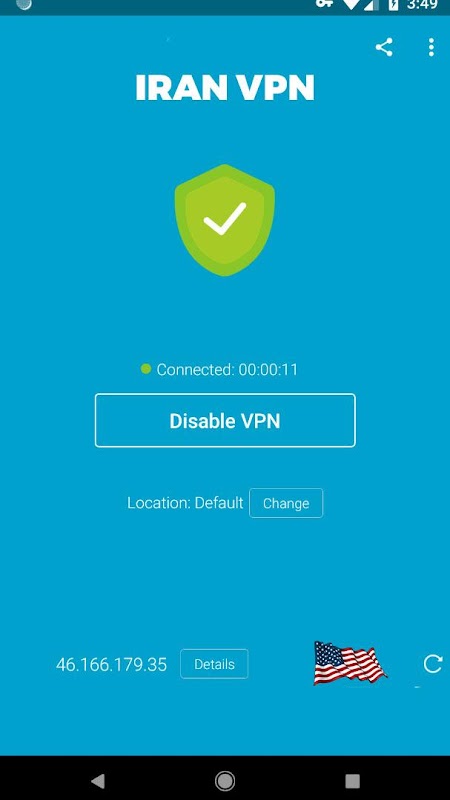The width and height of the screenshot is (450, 800).
Task: Open recent apps with the square button
Action: click(352, 780)
